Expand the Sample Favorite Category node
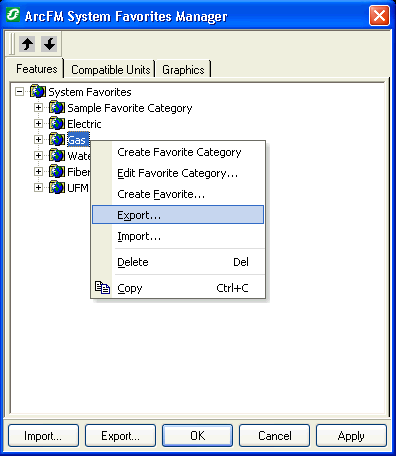Viewport: 396px width, 456px height. click(38, 108)
